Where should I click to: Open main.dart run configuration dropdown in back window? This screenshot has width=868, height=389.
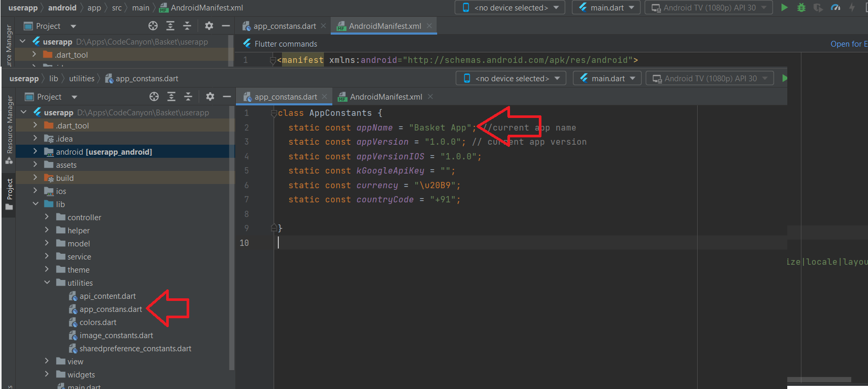point(606,7)
